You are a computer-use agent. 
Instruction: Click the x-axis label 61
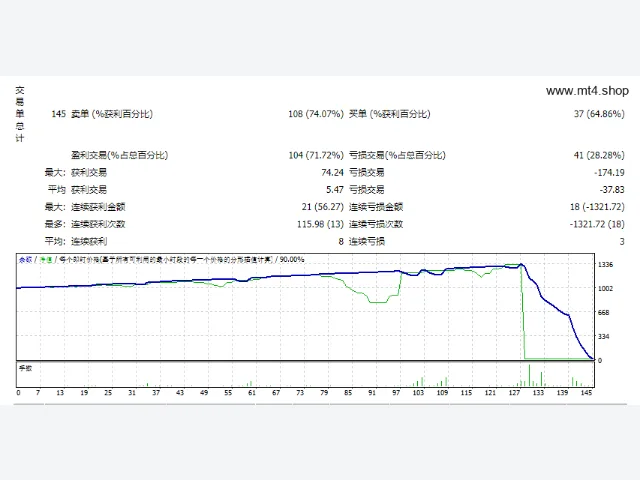pos(252,393)
